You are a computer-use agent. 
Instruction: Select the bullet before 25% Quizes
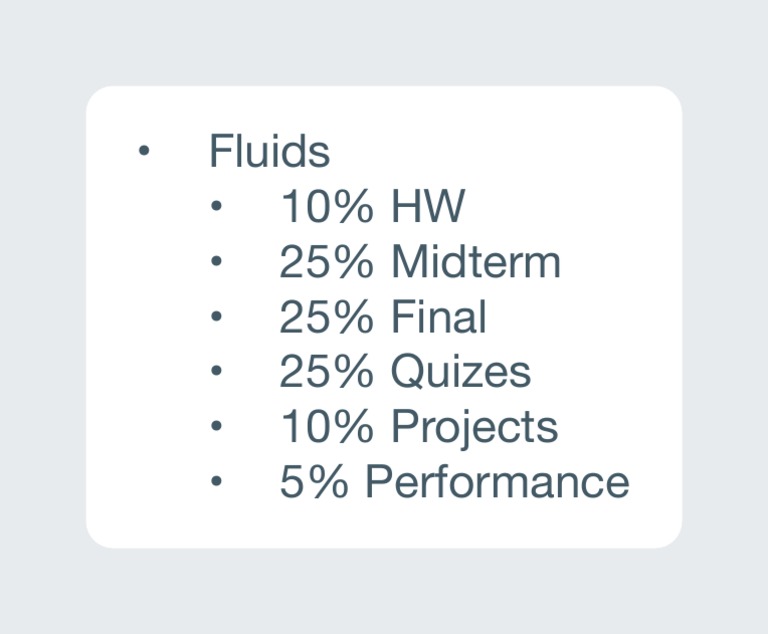(x=215, y=372)
